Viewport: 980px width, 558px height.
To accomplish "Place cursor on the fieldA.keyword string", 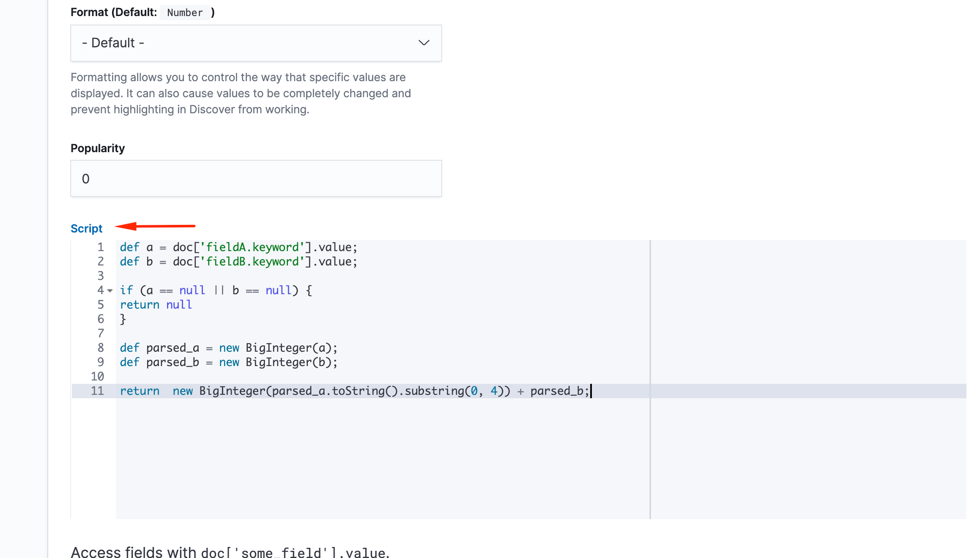I will pyautogui.click(x=252, y=247).
